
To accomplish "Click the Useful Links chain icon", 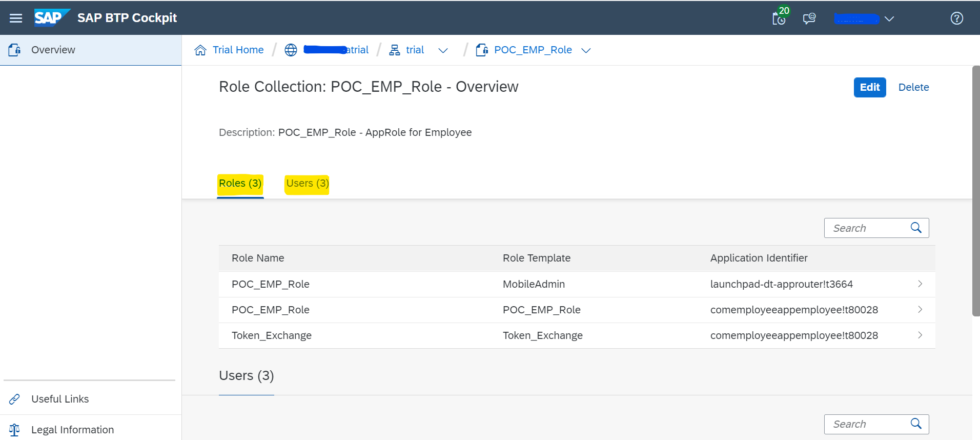I will pos(14,399).
